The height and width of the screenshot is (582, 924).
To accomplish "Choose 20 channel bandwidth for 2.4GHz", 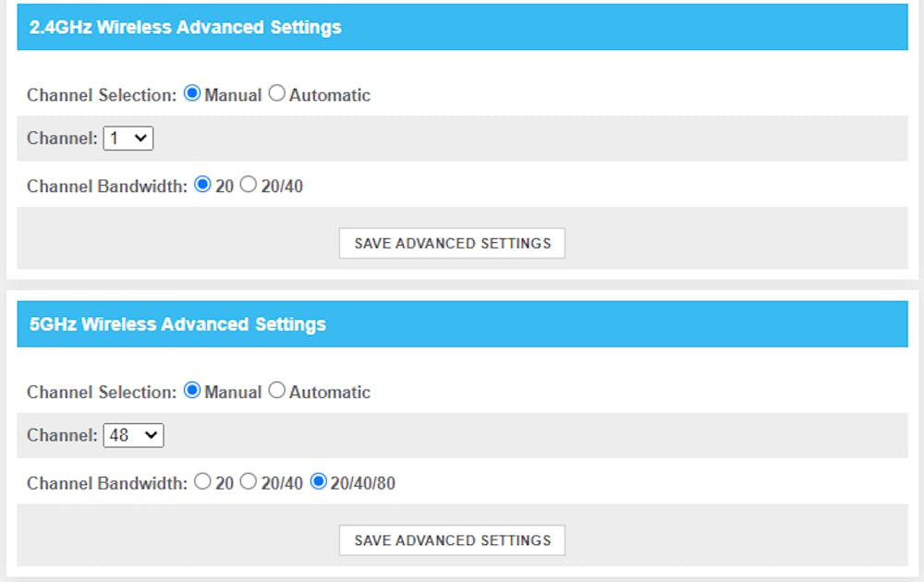I will pos(203,186).
